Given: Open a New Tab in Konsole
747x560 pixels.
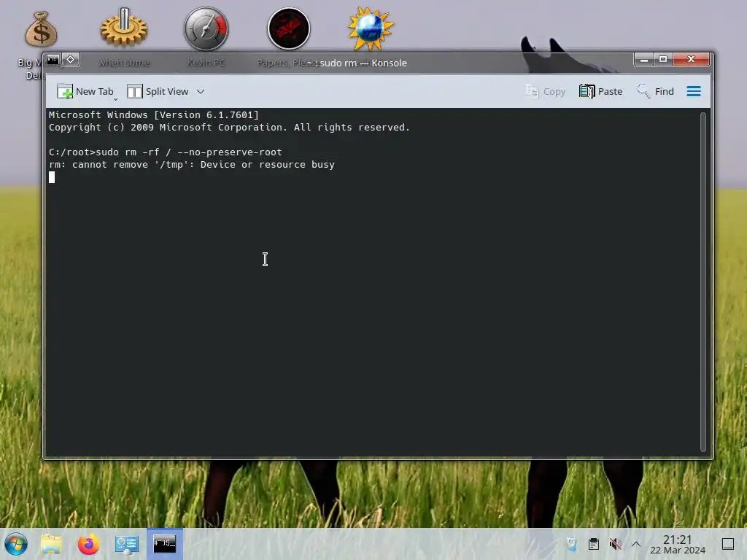Looking at the screenshot, I should click(85, 91).
